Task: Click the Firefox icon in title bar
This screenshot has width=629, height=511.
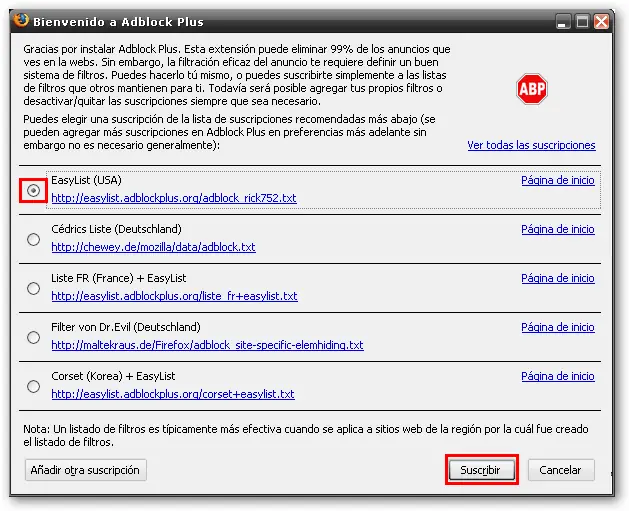Action: point(21,20)
